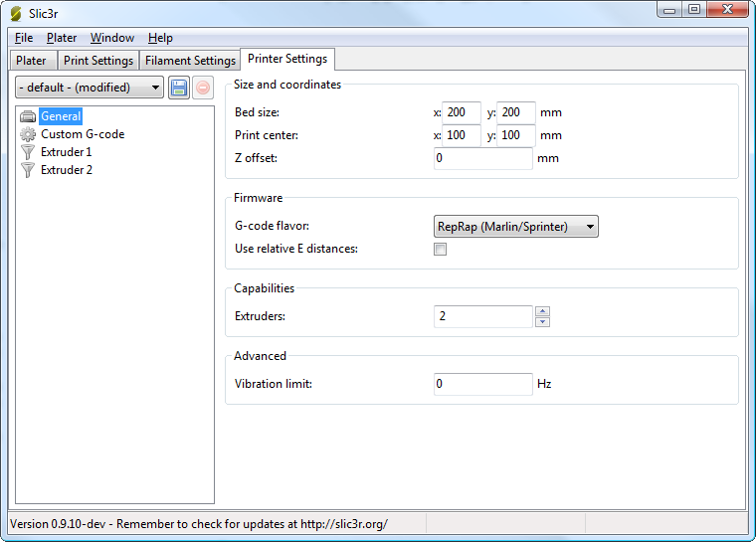Switch to the Filament Settings tab
Image resolution: width=756 pixels, height=542 pixels.
190,61
